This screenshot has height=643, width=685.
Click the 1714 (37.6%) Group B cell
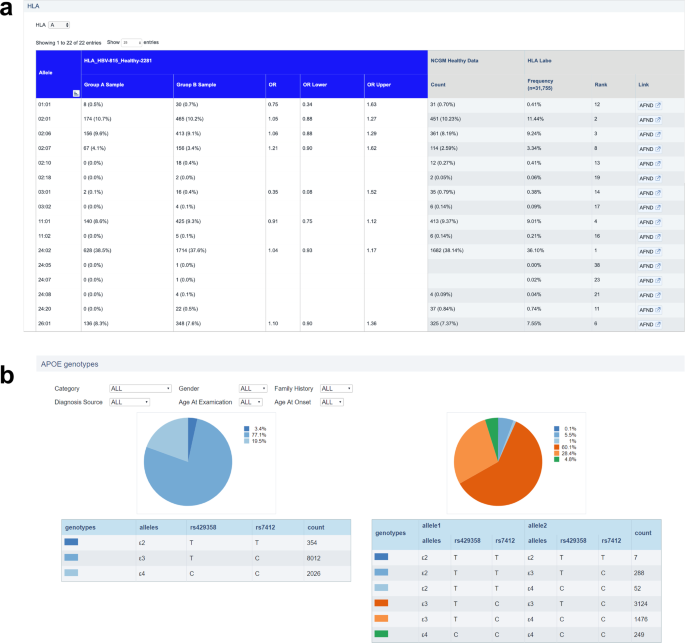[x=191, y=250]
